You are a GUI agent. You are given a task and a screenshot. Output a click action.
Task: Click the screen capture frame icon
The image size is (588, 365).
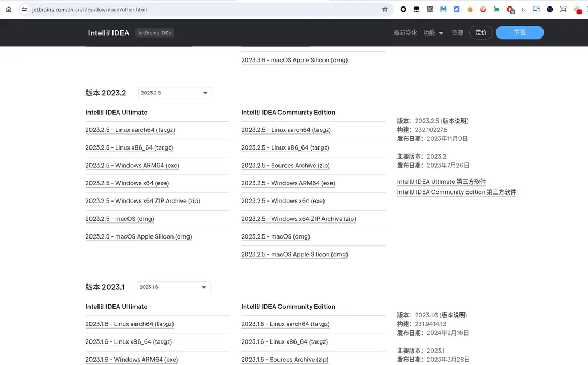563,9
